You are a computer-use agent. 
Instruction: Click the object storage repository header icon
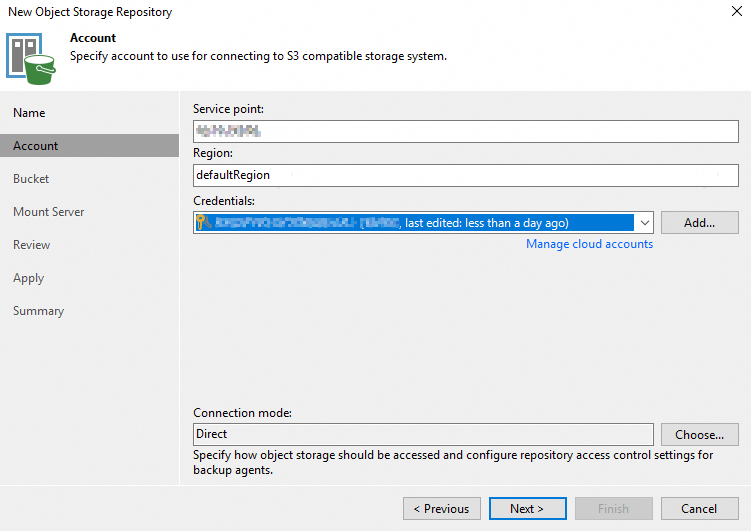pyautogui.click(x=31, y=56)
